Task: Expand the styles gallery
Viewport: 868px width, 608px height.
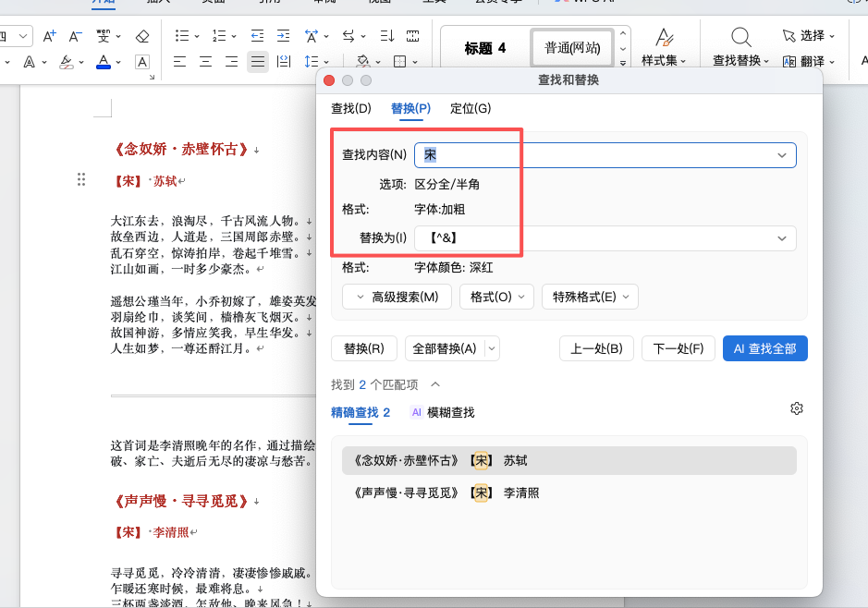Action: click(623, 63)
